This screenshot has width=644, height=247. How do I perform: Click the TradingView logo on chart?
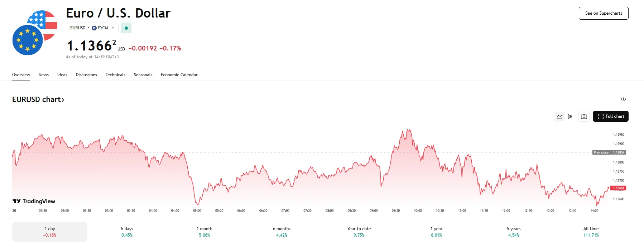click(34, 202)
